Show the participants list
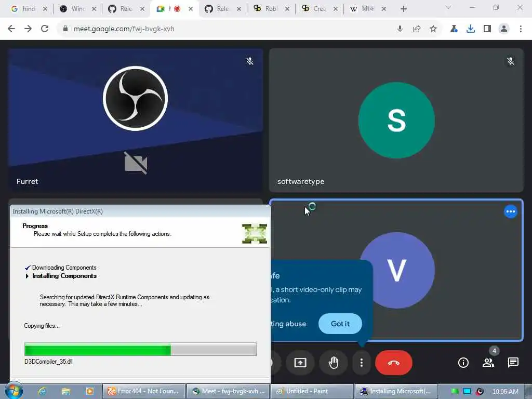 click(x=488, y=363)
